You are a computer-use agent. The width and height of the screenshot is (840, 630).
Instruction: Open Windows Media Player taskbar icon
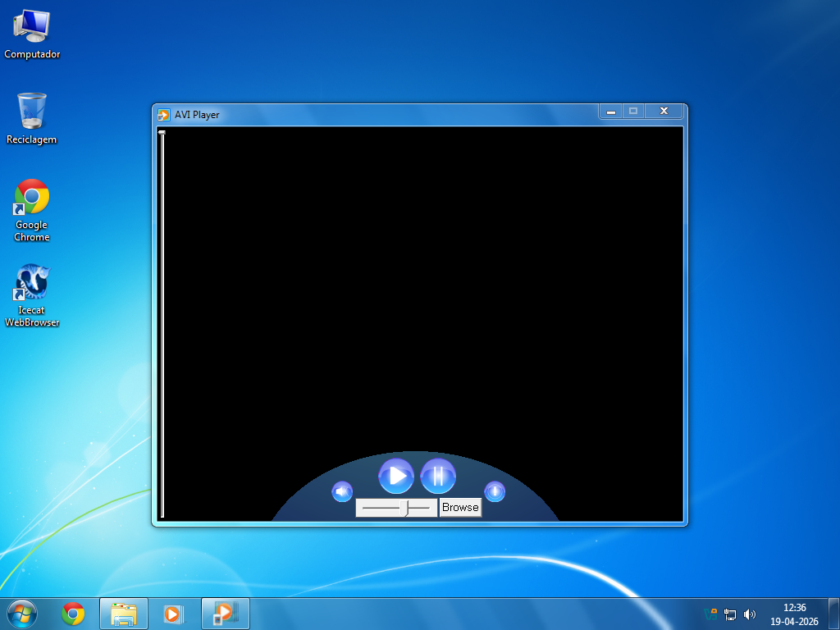click(173, 614)
